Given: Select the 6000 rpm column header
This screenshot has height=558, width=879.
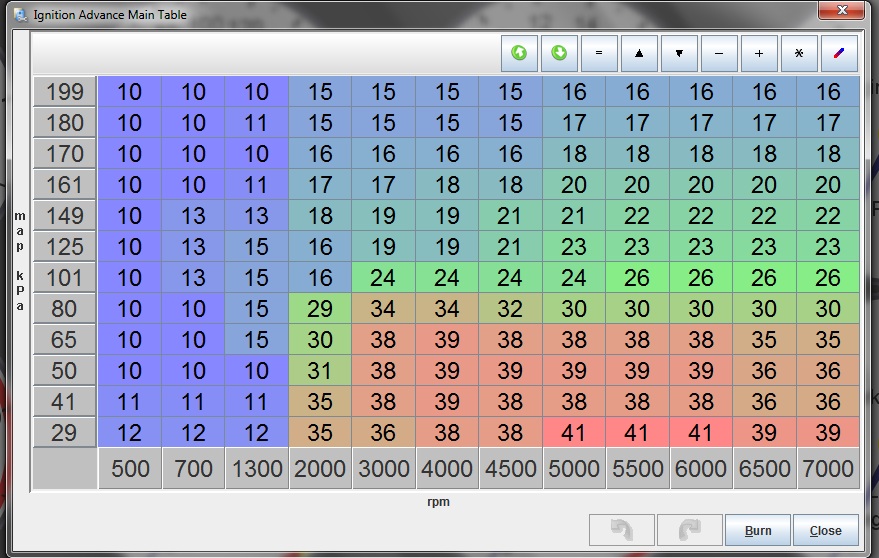Looking at the screenshot, I should point(701,468).
